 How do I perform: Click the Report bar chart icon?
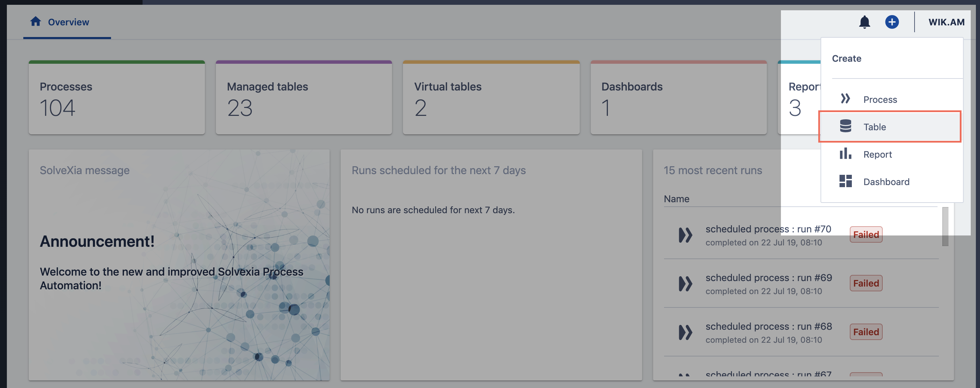(845, 154)
